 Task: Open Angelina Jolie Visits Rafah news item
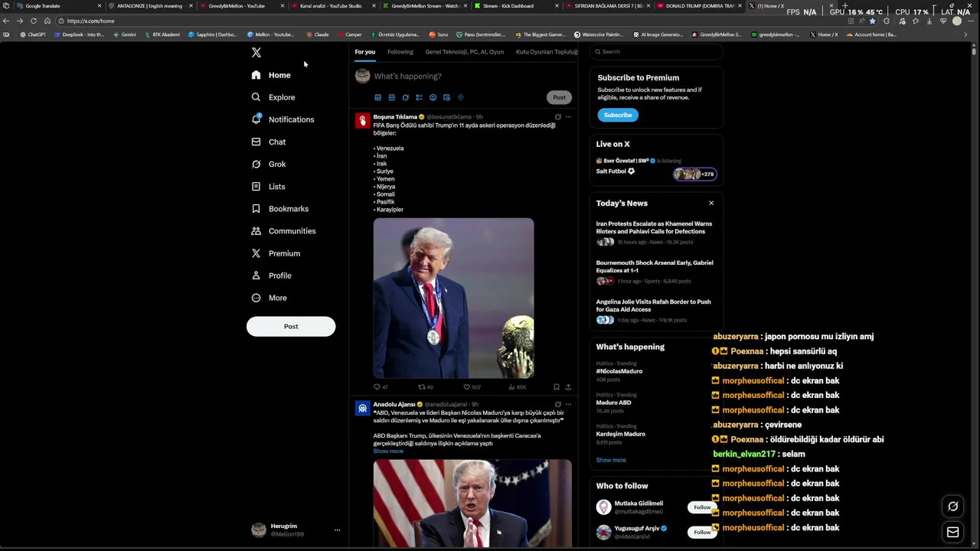655,312
